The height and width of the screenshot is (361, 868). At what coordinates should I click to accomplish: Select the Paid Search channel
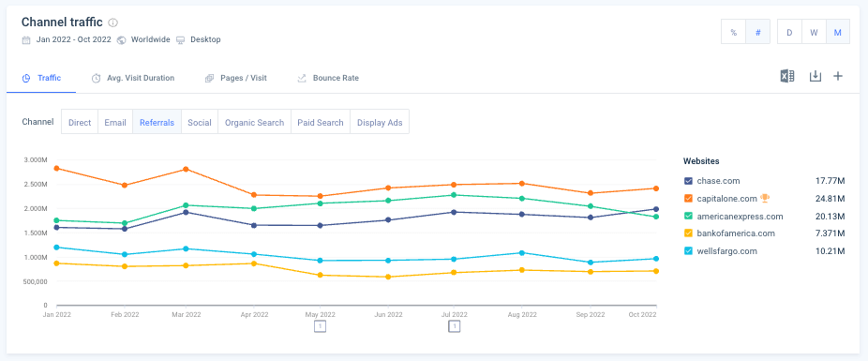pyautogui.click(x=321, y=122)
